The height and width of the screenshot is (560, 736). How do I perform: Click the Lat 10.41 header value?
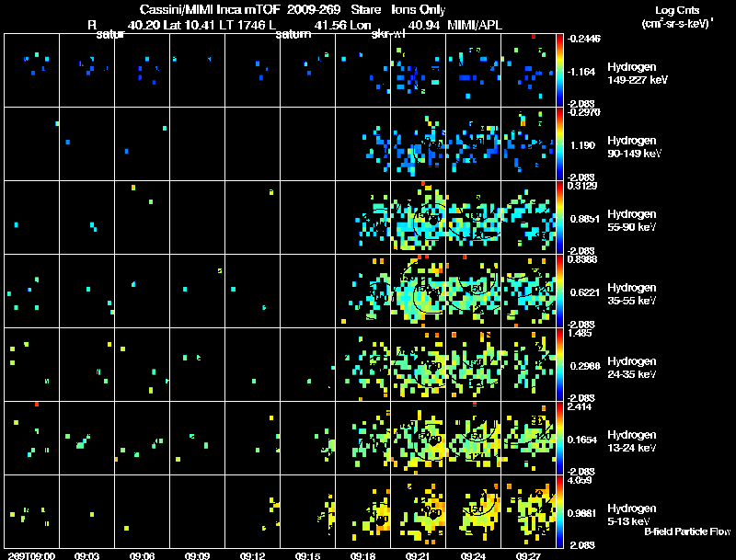tap(190, 25)
